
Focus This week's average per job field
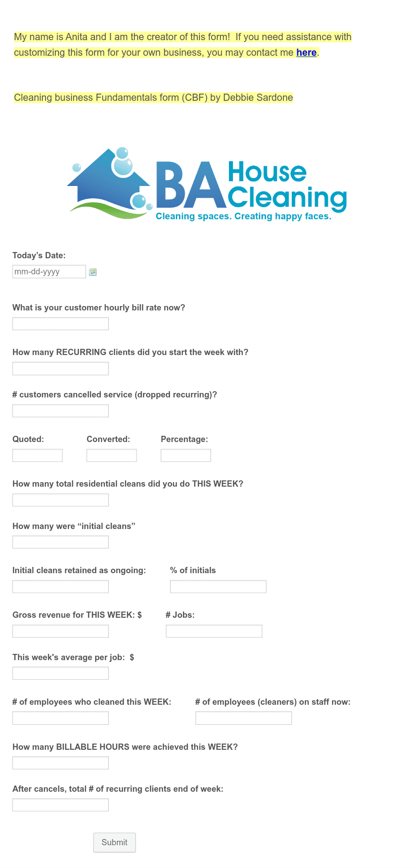pyautogui.click(x=61, y=673)
